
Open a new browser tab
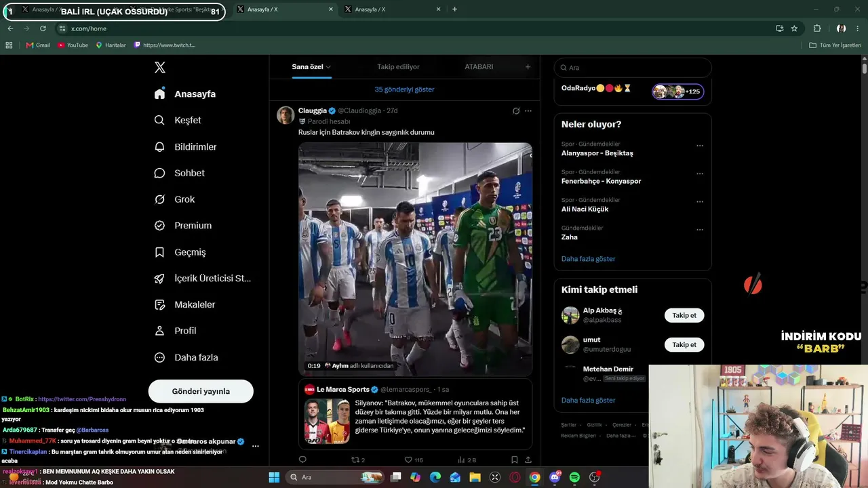pyautogui.click(x=454, y=9)
